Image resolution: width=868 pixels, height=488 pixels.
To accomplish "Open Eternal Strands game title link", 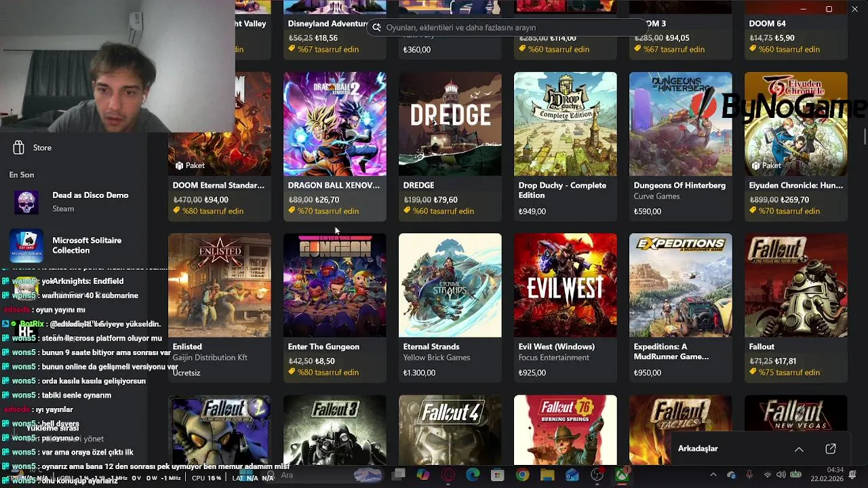I will point(431,346).
